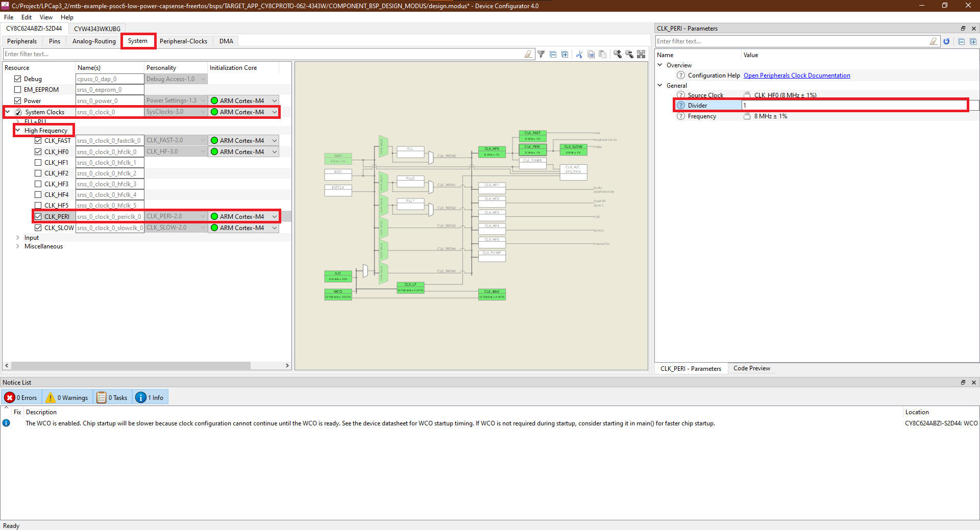The width and height of the screenshot is (980, 530).
Task: Show help for the Divider parameter
Action: 681,106
